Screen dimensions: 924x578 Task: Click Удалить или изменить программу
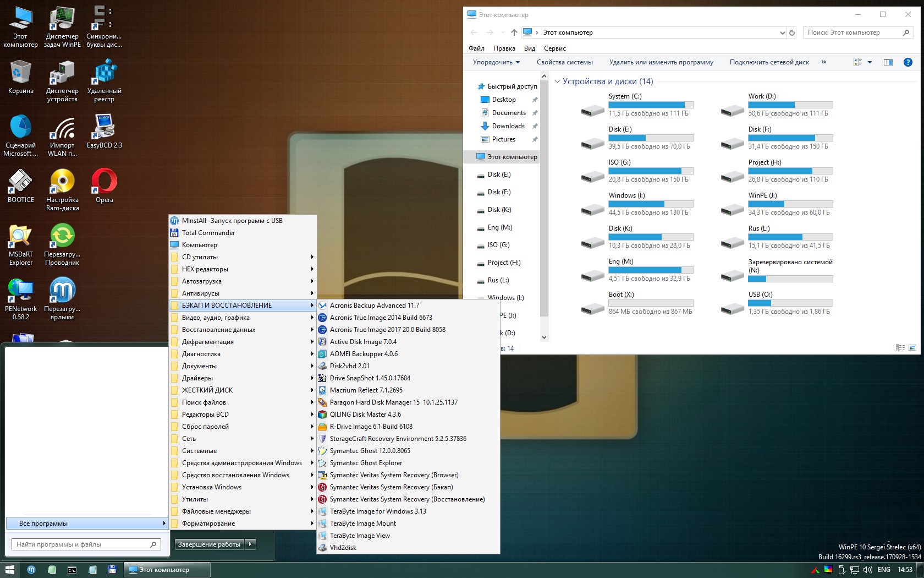(661, 62)
